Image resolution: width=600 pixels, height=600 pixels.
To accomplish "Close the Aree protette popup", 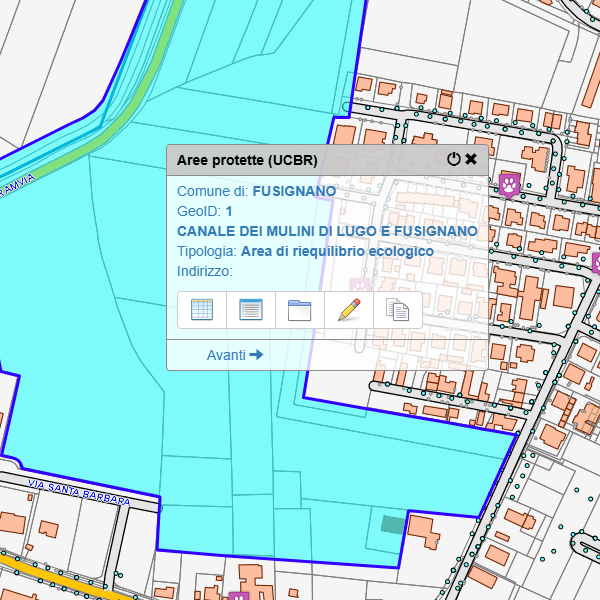I will [471, 159].
